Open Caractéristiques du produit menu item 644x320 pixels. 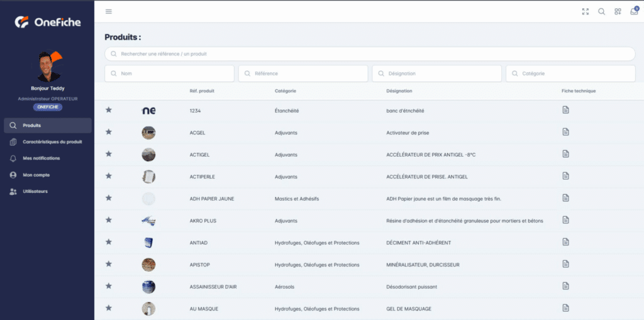48,142
